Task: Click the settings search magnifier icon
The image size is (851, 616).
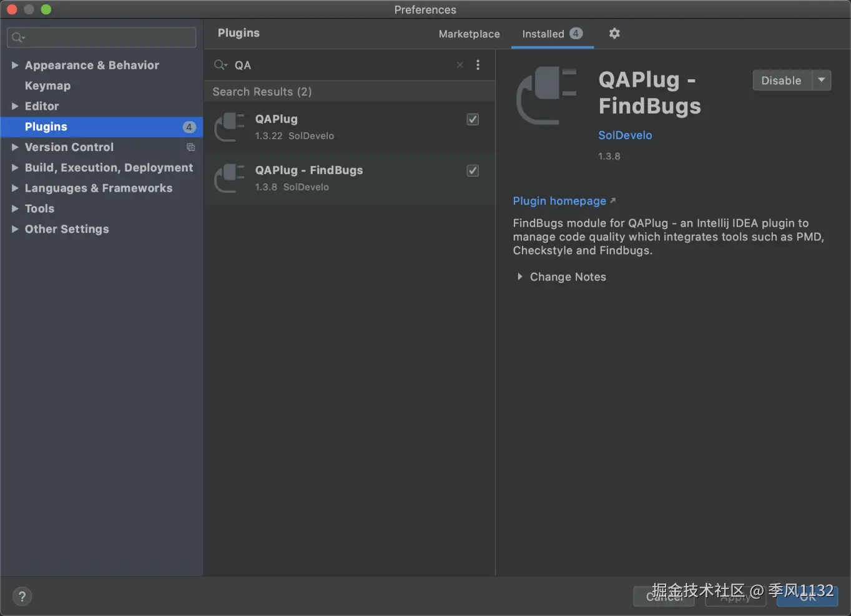Action: pos(18,37)
